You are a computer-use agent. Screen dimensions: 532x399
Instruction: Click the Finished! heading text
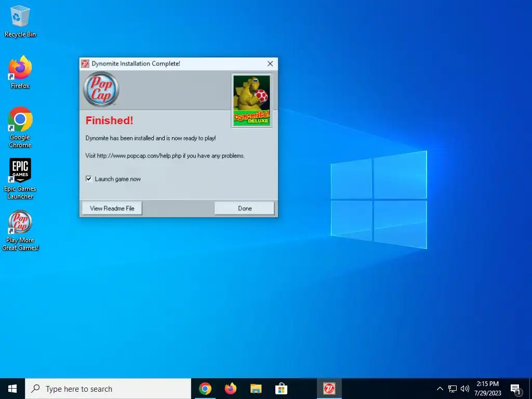click(x=109, y=121)
